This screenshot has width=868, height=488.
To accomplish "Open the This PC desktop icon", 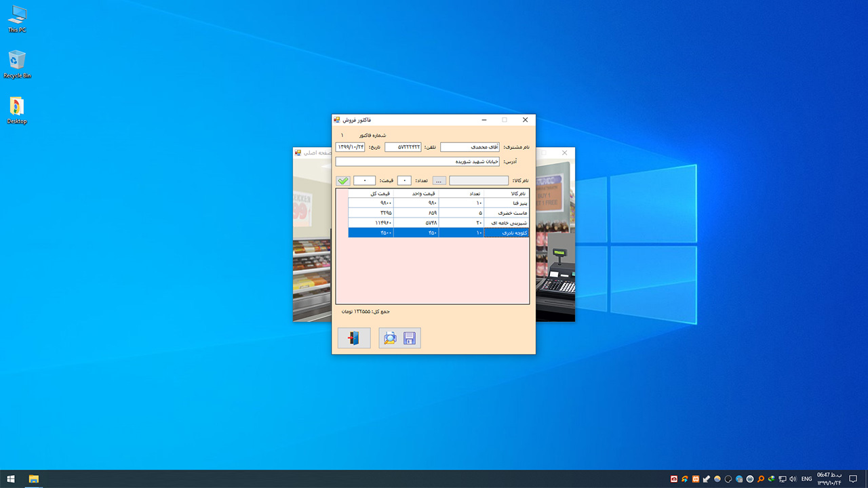I will tap(17, 19).
